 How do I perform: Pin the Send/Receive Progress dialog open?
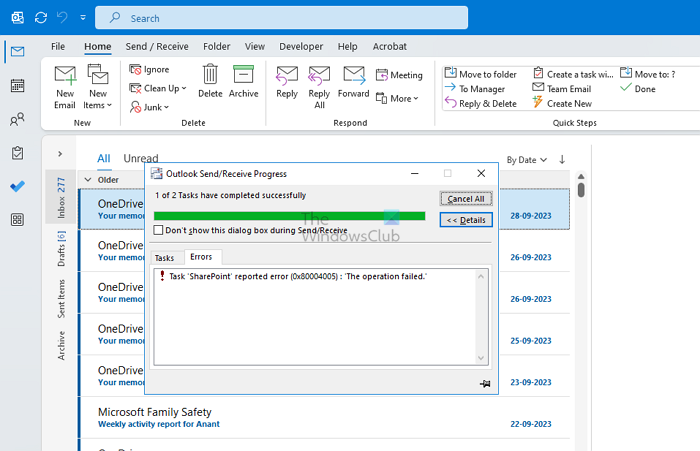(x=485, y=384)
